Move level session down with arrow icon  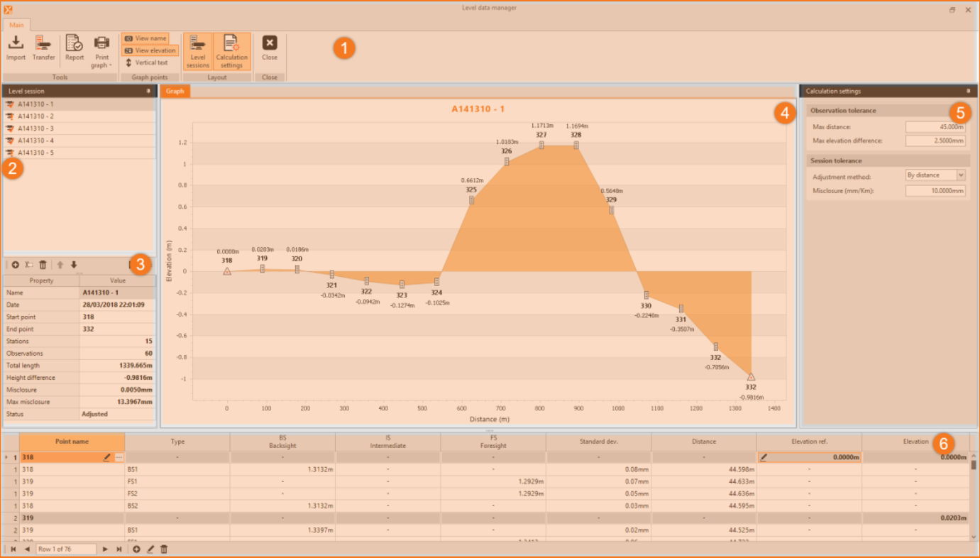73,265
